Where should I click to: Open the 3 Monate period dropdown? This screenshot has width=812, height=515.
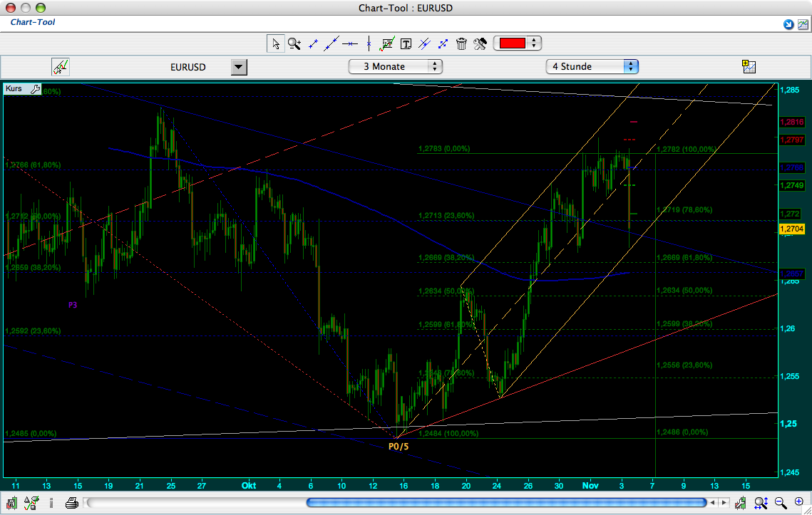[x=396, y=66]
